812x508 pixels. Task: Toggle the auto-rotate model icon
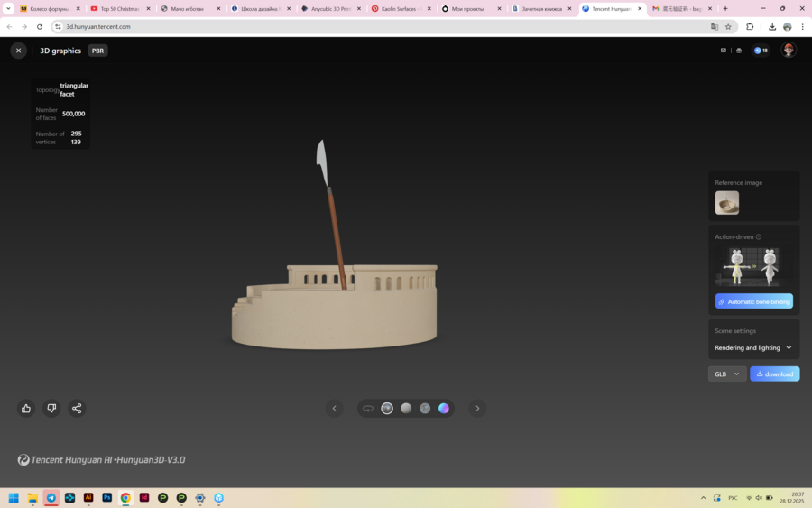point(368,409)
